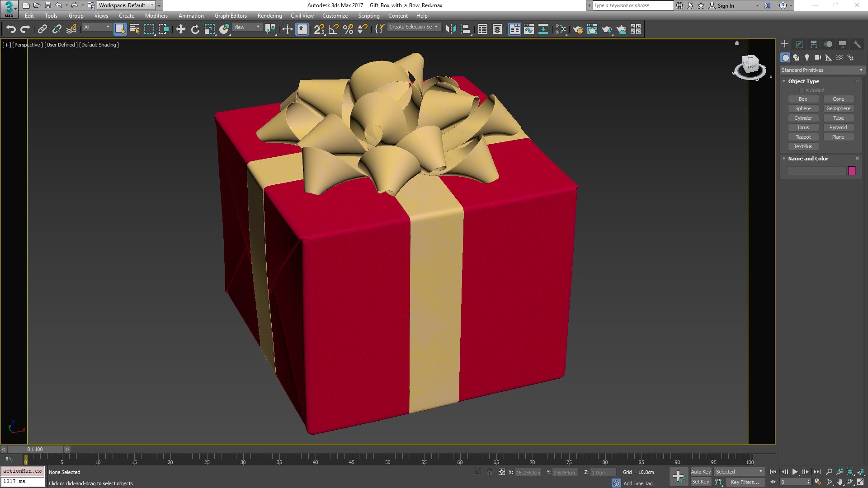868x488 pixels.
Task: Play the animation
Action: click(x=795, y=472)
